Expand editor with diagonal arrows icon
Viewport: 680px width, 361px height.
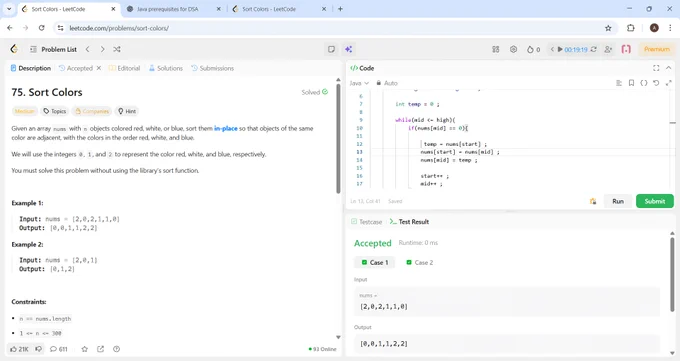(x=668, y=83)
